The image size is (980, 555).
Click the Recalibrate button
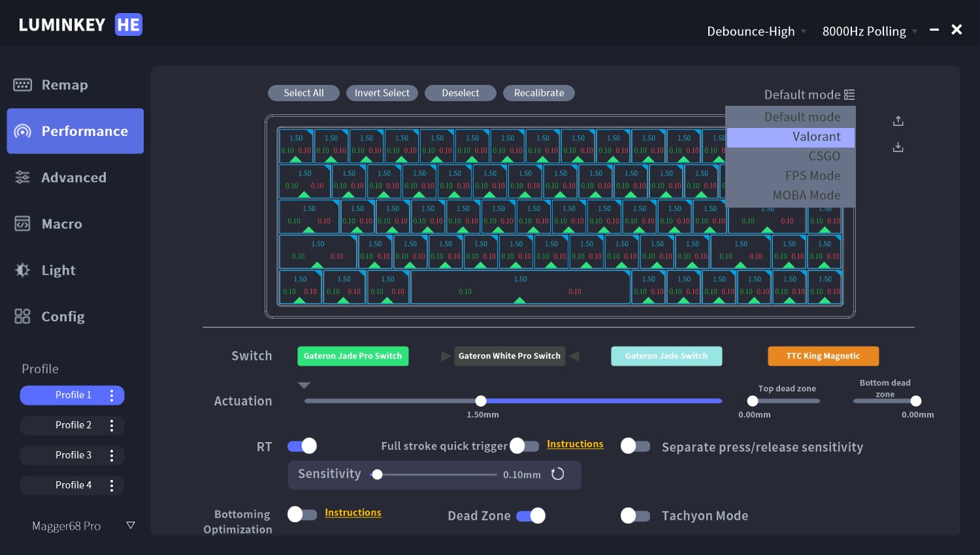(539, 93)
